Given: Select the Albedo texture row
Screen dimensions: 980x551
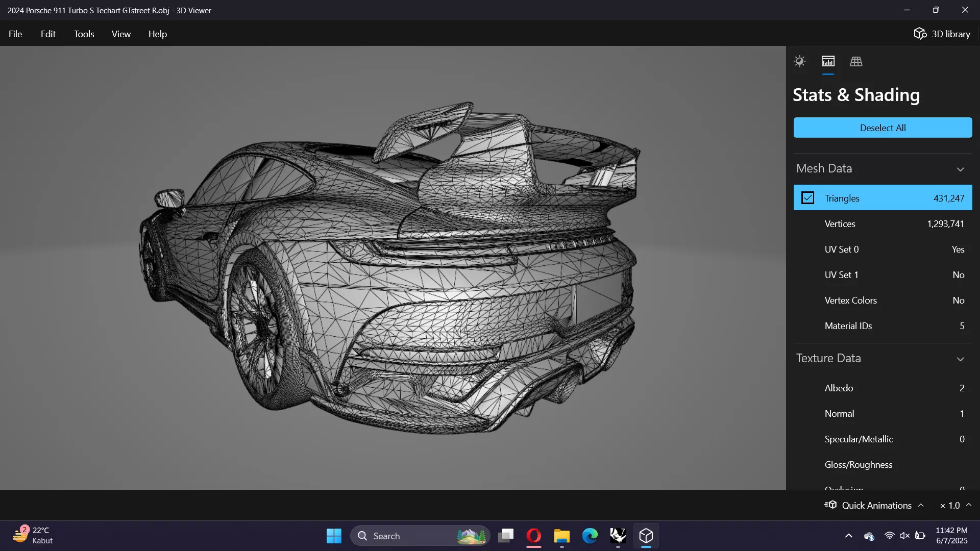Looking at the screenshot, I should (x=883, y=388).
